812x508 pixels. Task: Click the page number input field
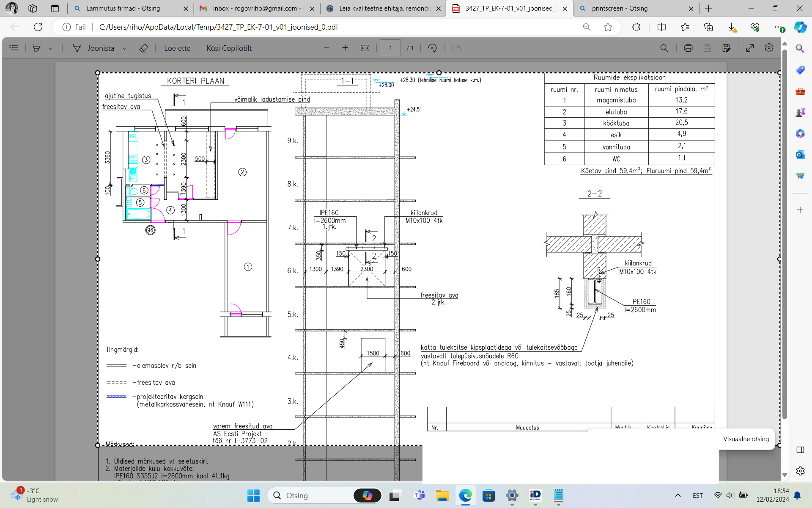(x=390, y=48)
